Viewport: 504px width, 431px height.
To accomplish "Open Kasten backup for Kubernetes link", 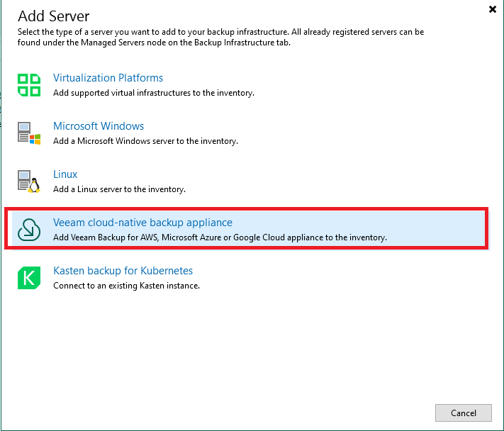I will click(x=123, y=271).
